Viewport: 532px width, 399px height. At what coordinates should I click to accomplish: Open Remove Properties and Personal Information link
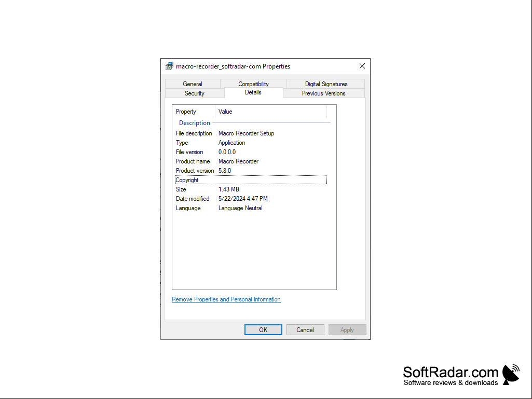point(226,299)
